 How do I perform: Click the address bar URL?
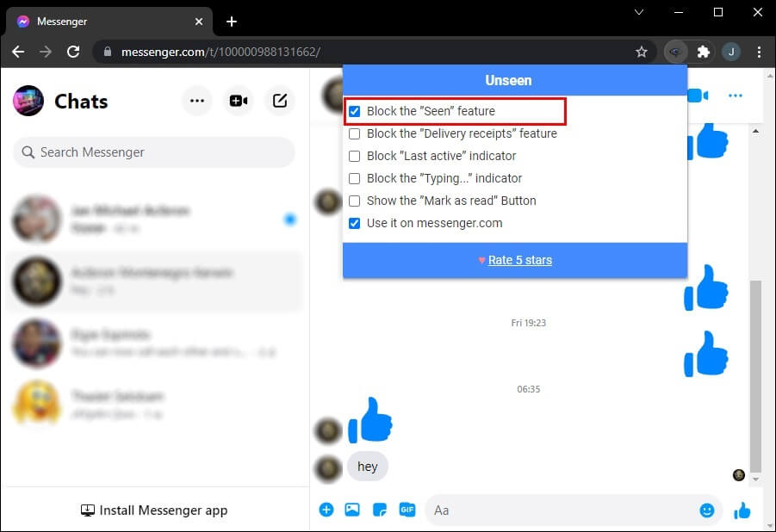tap(220, 52)
